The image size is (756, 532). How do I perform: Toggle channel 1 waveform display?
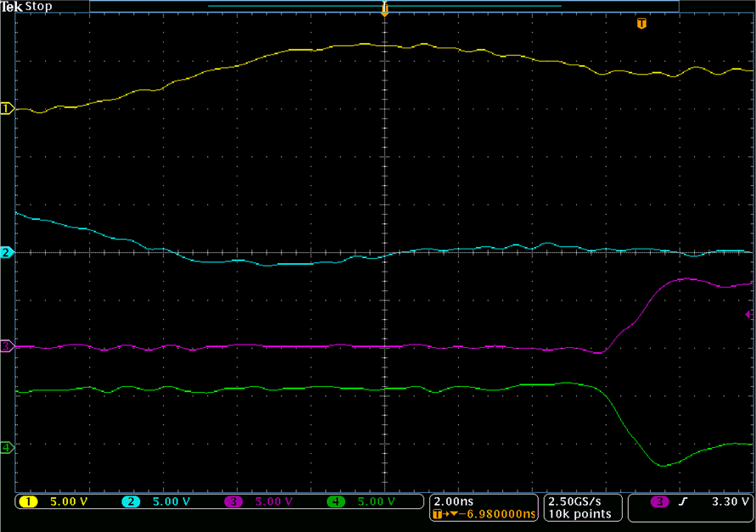click(5, 108)
